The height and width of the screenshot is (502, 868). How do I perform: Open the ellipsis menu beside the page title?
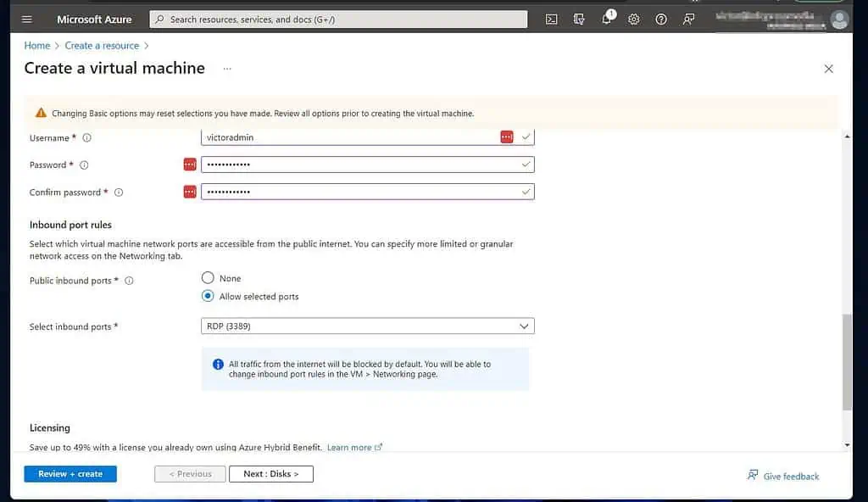coord(225,68)
